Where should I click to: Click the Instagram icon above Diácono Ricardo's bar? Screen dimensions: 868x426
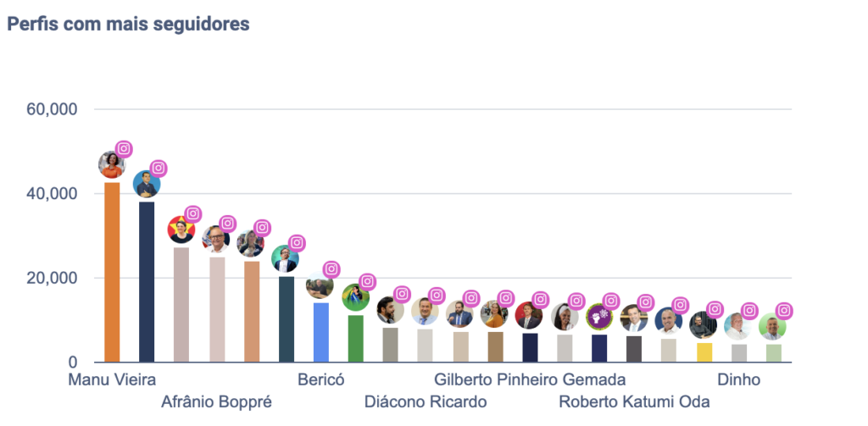pos(437,296)
